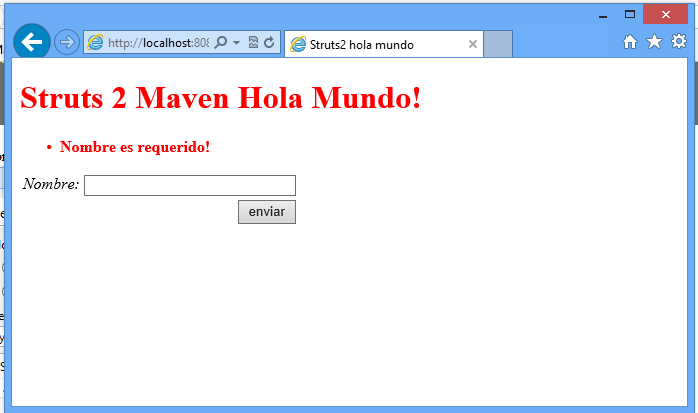698x413 pixels.
Task: Minimize the Internet Explorer window
Action: pos(603,15)
